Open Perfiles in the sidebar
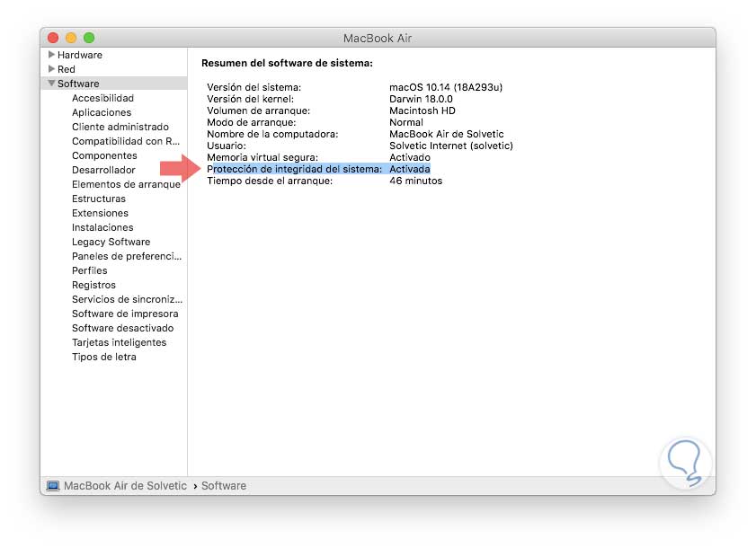Image resolution: width=756 pixels, height=548 pixels. pos(89,271)
